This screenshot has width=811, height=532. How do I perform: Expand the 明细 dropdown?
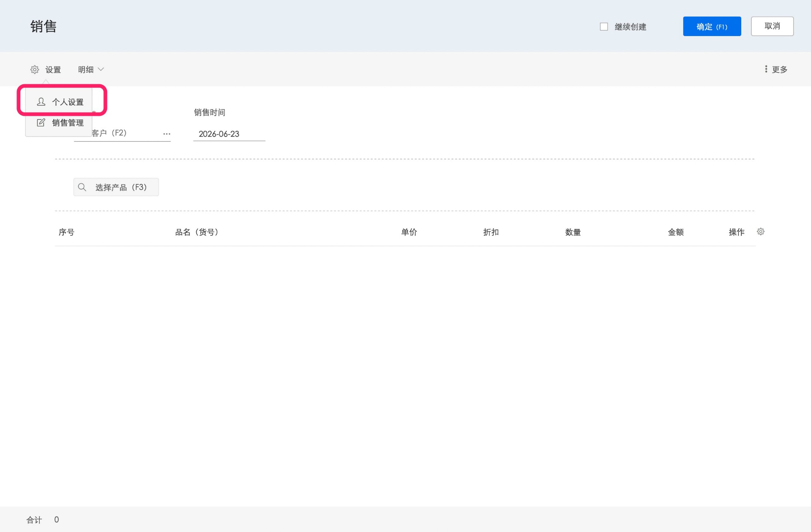[91, 70]
